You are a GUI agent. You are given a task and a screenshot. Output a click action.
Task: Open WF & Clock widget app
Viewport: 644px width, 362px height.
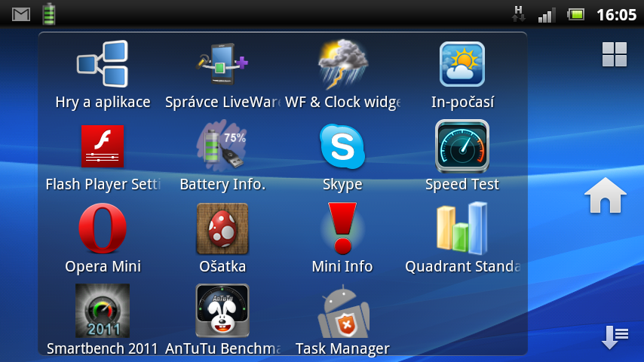coord(342,64)
